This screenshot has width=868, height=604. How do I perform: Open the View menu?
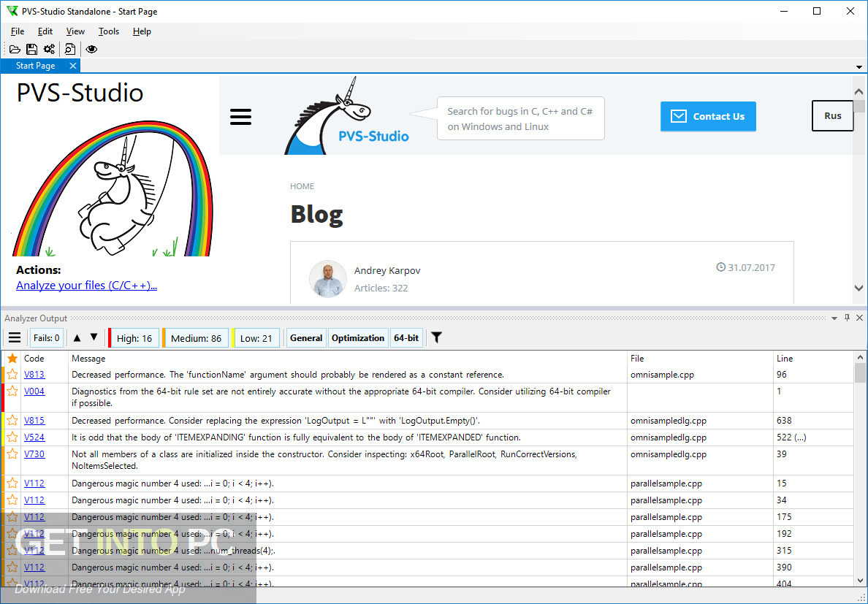point(75,31)
